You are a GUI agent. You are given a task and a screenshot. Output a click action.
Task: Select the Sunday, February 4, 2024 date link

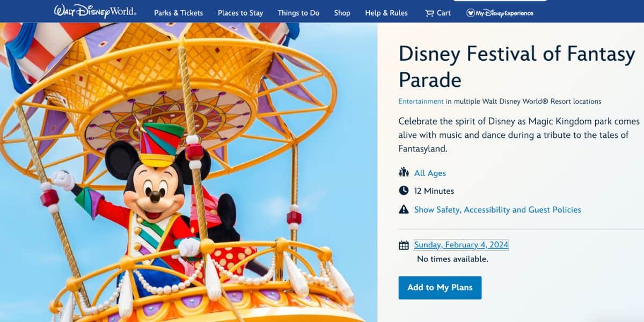[x=461, y=245]
